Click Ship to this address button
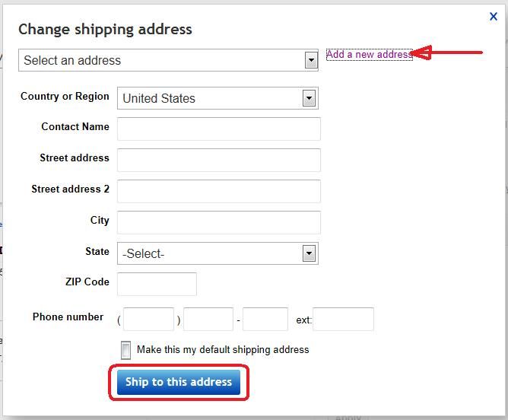The width and height of the screenshot is (508, 420). coord(179,383)
